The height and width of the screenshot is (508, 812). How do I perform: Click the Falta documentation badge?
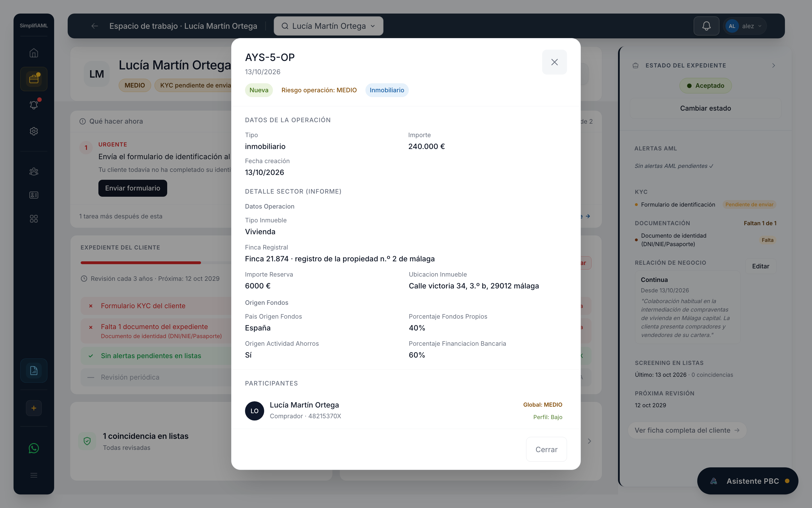click(767, 240)
